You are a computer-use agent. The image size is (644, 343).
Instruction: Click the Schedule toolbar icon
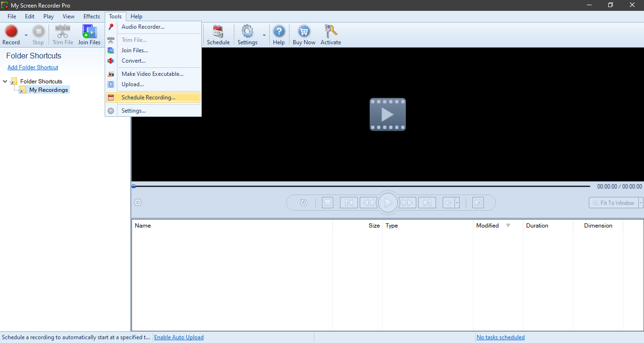click(218, 35)
